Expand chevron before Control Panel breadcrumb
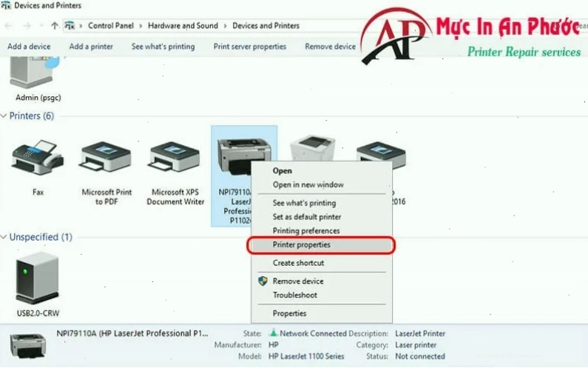588x368 pixels. tap(81, 26)
